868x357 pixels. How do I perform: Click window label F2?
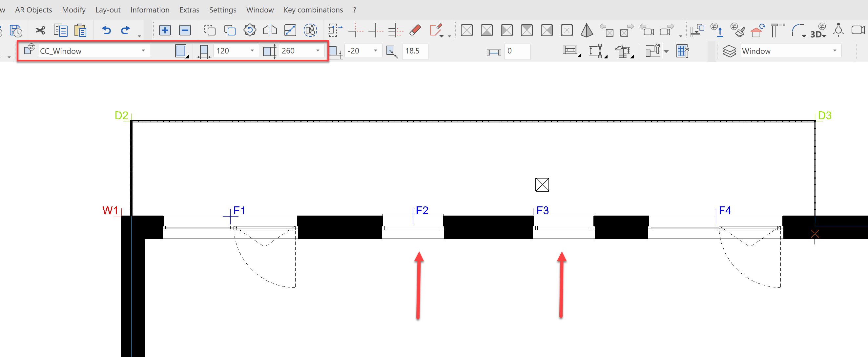coord(422,210)
